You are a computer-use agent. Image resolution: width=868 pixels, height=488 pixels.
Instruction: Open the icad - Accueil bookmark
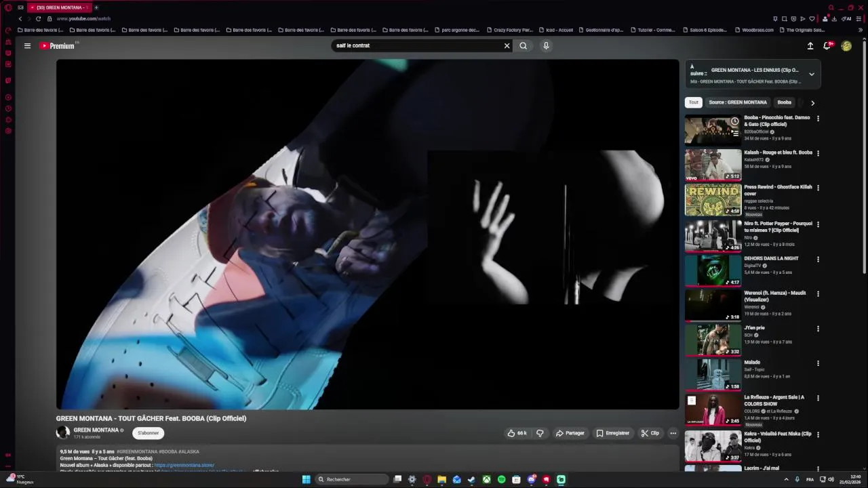click(x=556, y=30)
